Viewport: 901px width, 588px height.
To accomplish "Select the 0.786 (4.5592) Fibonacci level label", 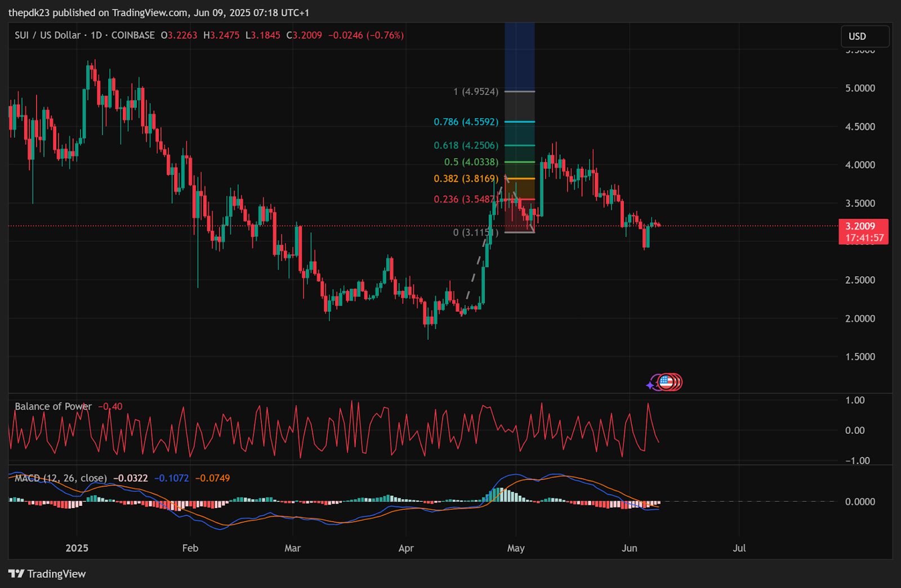I will pos(466,122).
